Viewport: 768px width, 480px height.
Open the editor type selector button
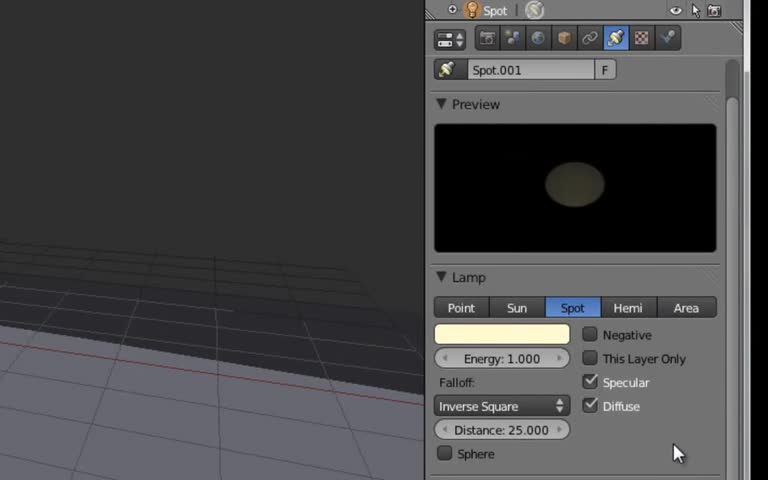pos(450,40)
